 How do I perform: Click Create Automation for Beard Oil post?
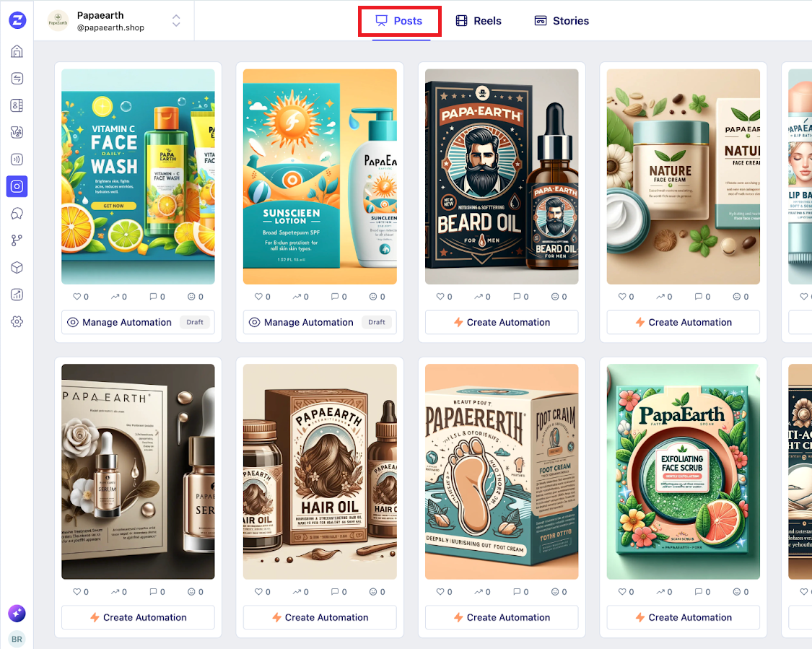(502, 322)
